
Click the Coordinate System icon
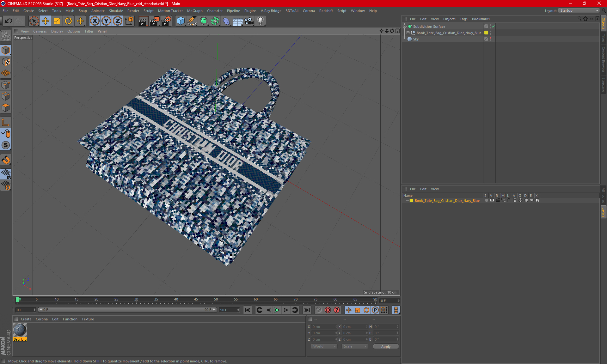(x=129, y=21)
